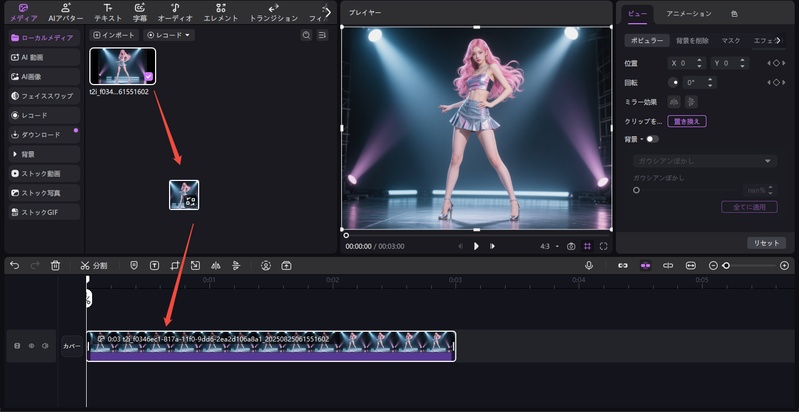Select レコード in the left sidebar
The width and height of the screenshot is (799, 412).
(44, 115)
